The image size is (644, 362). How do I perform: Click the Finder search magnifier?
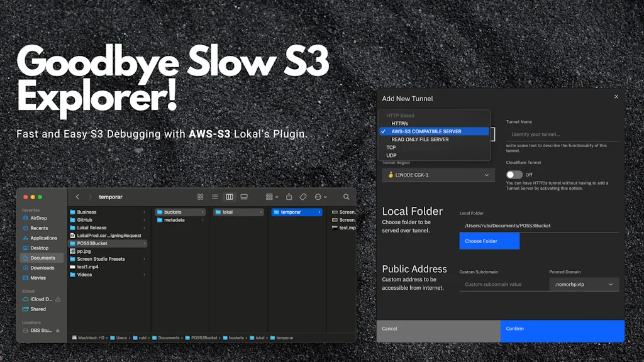(x=346, y=197)
